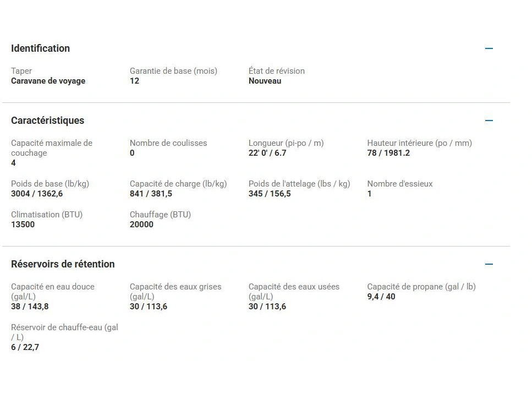Select the 'Nouveau' revision state value
The image size is (532, 399).
[x=265, y=81]
